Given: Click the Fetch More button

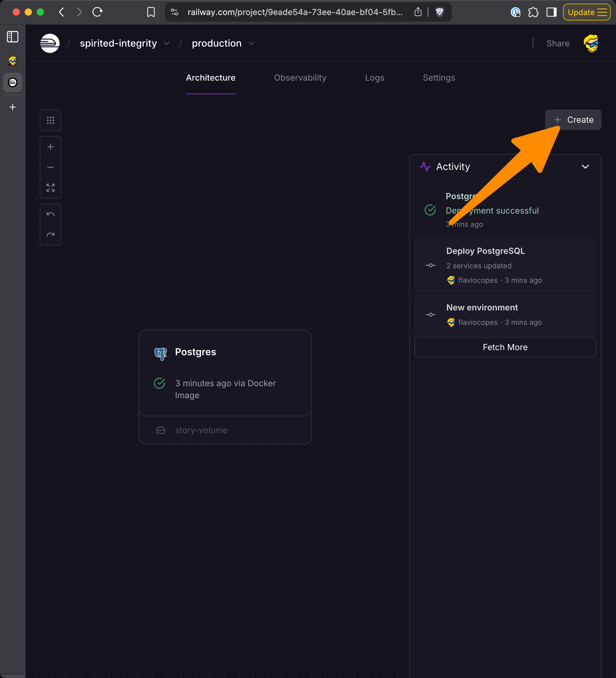Looking at the screenshot, I should coord(505,347).
